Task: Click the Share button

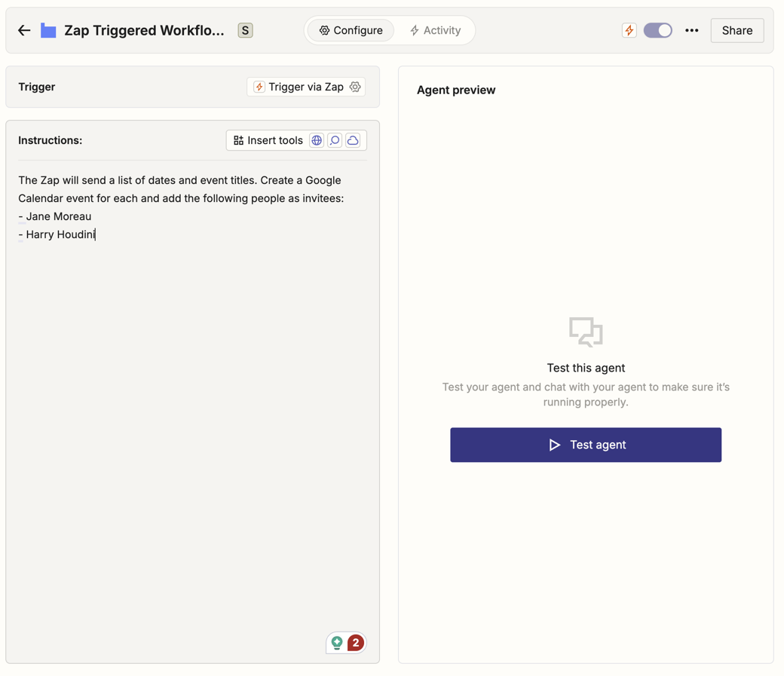Action: [737, 31]
